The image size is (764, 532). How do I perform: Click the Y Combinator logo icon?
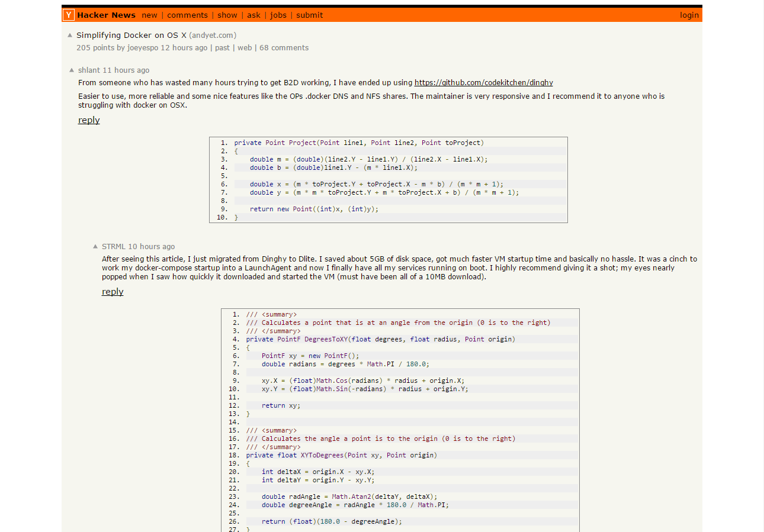click(69, 15)
